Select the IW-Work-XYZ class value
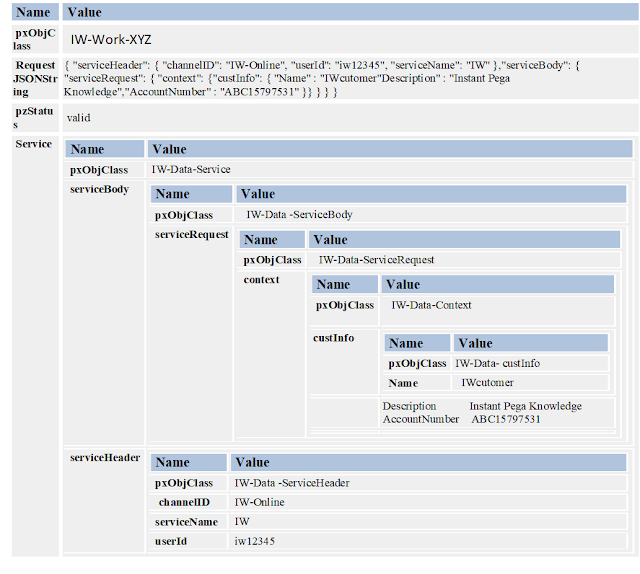This screenshot has width=640, height=574. click(x=111, y=40)
